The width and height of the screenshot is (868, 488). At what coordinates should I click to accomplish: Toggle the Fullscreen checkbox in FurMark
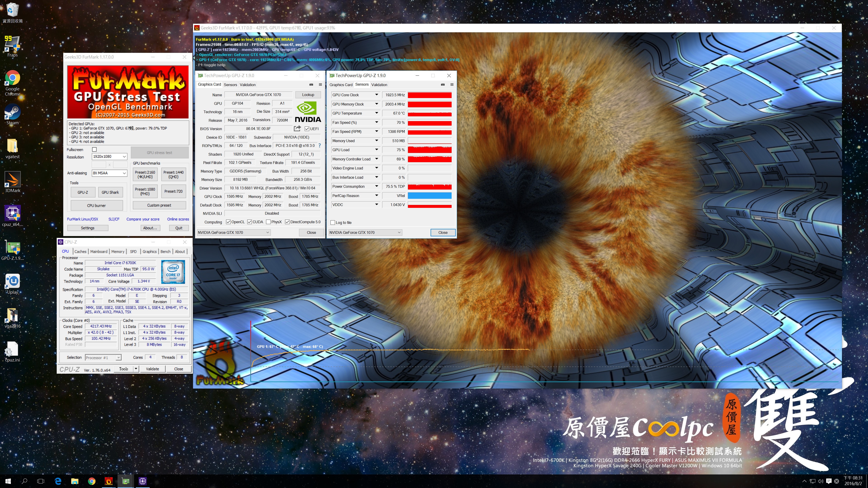click(x=94, y=149)
